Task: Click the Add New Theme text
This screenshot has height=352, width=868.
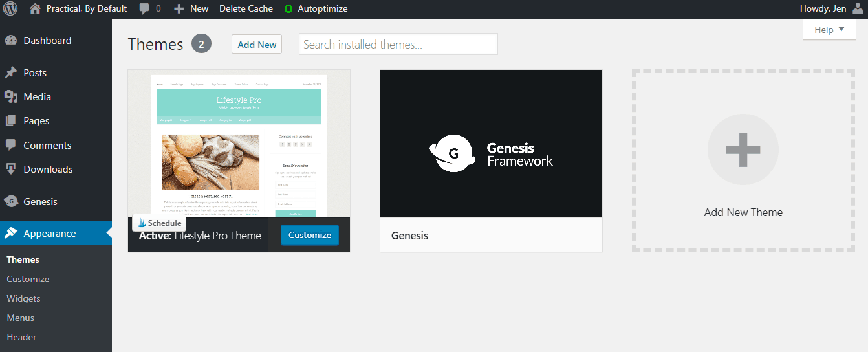Action: (743, 212)
